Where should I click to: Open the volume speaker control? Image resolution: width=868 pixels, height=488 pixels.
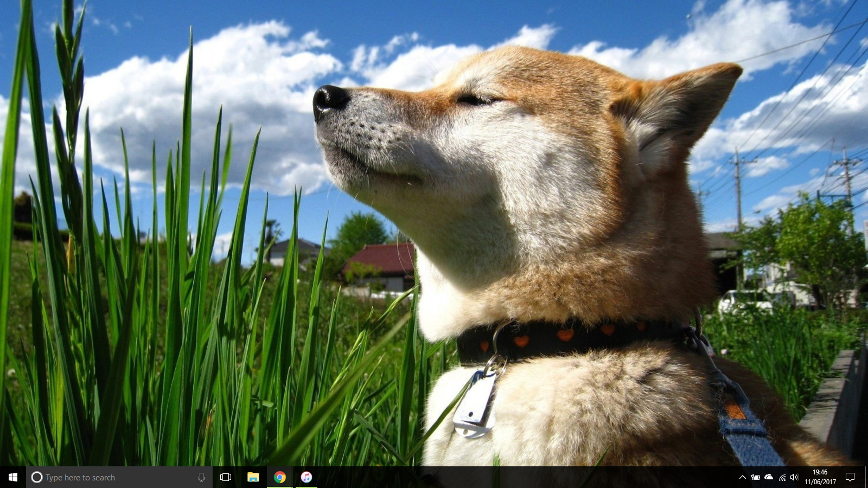tap(794, 477)
